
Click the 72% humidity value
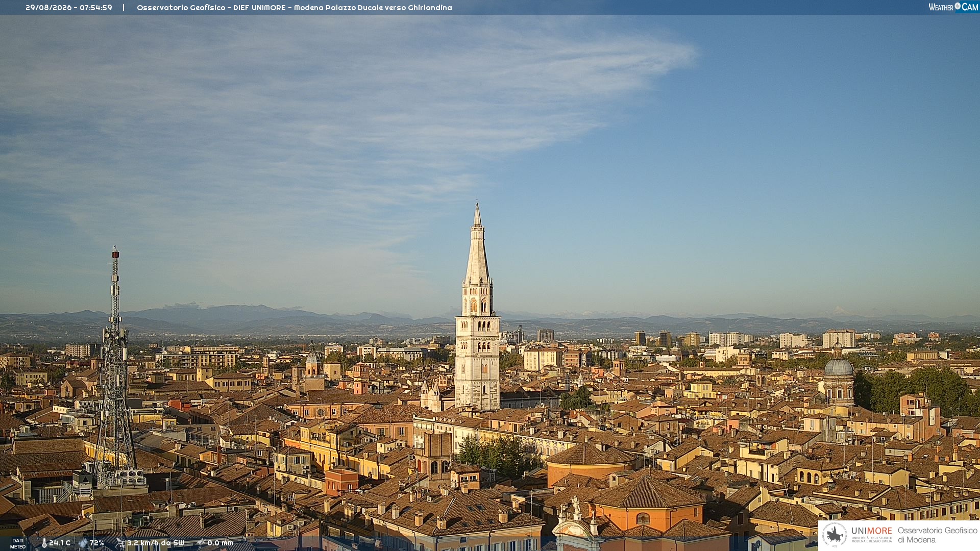click(x=97, y=543)
